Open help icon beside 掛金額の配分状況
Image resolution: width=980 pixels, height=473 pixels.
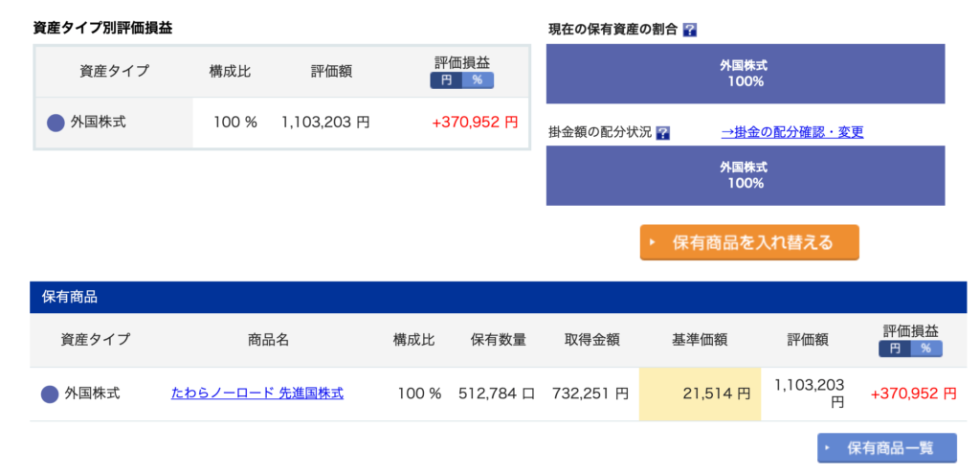click(663, 133)
